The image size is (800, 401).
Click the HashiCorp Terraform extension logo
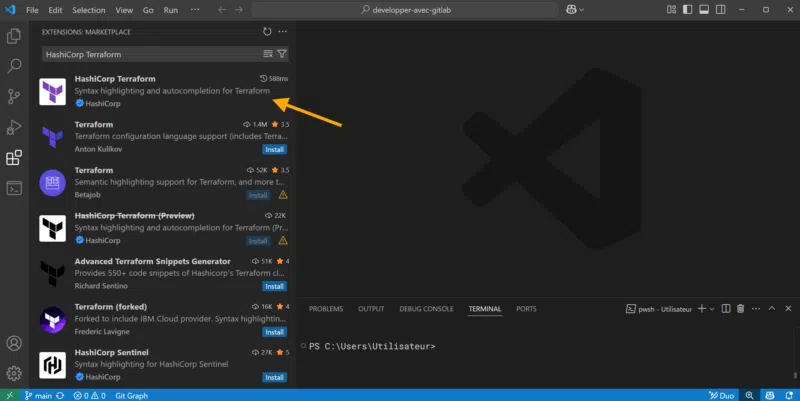53,91
